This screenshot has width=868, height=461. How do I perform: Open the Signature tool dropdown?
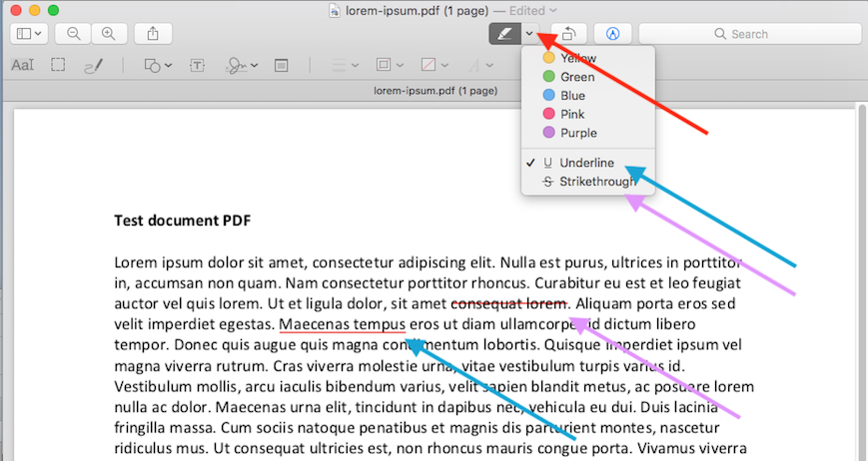pyautogui.click(x=242, y=66)
